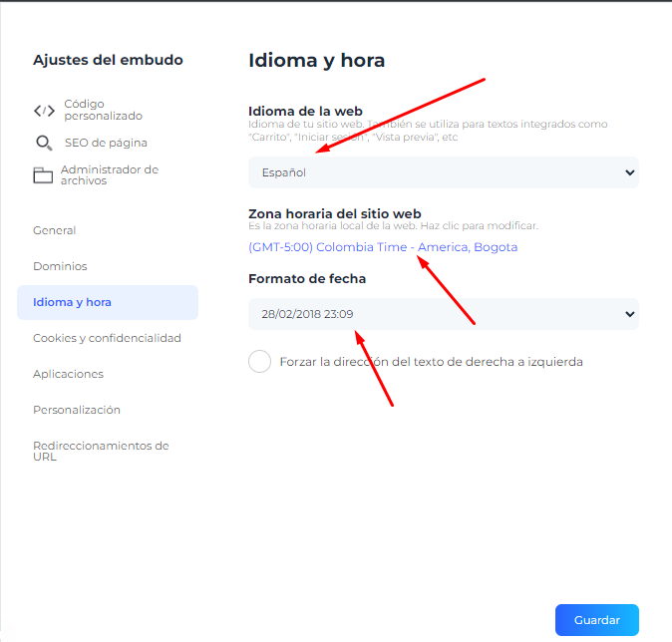Open the General settings section

55,230
